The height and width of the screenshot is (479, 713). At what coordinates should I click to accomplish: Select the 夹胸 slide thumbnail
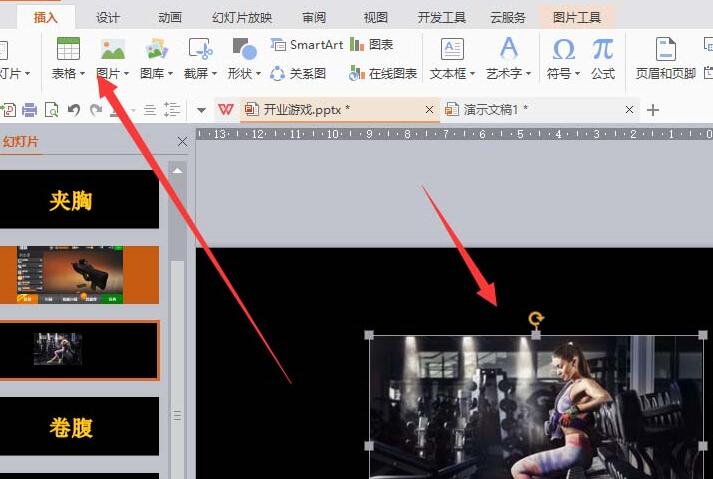point(79,199)
